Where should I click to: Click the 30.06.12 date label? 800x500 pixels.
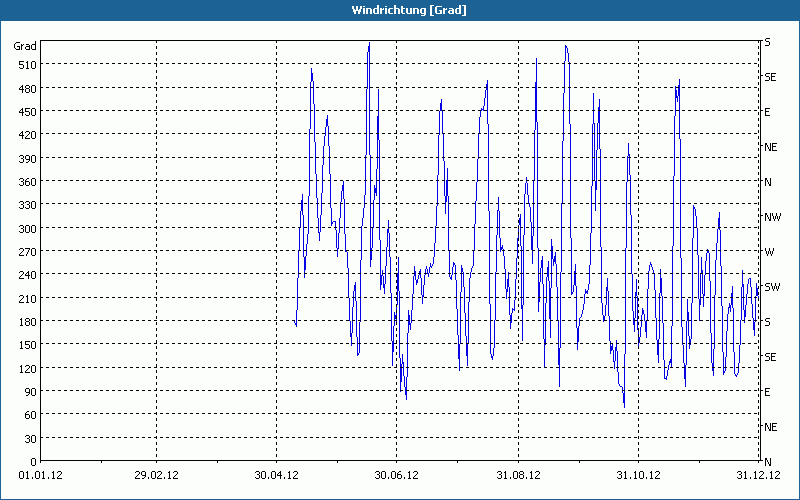(396, 476)
